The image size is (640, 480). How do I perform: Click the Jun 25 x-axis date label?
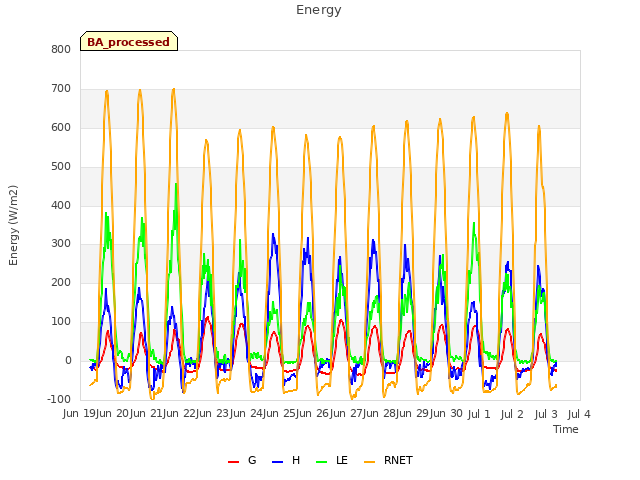tap(279, 414)
